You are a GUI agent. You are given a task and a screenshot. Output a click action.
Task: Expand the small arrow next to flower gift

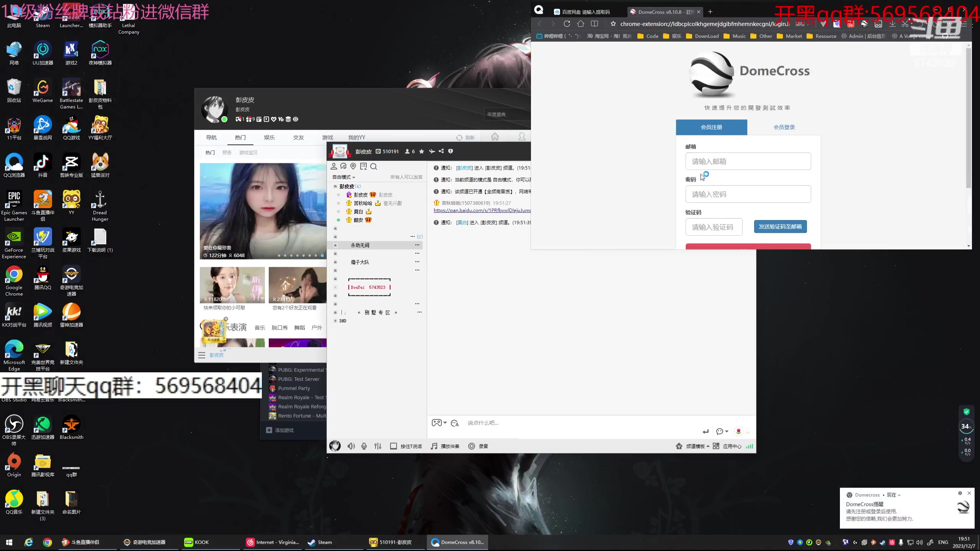pos(748,432)
